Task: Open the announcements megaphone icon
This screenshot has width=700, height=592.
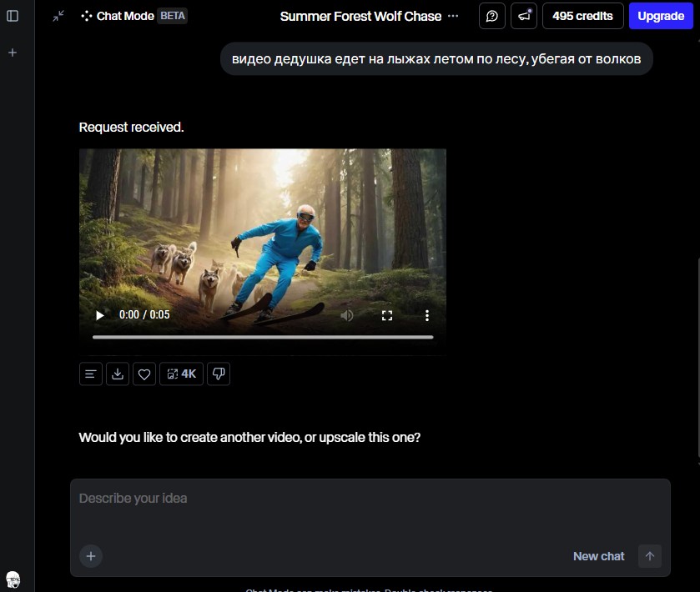Action: pyautogui.click(x=524, y=16)
